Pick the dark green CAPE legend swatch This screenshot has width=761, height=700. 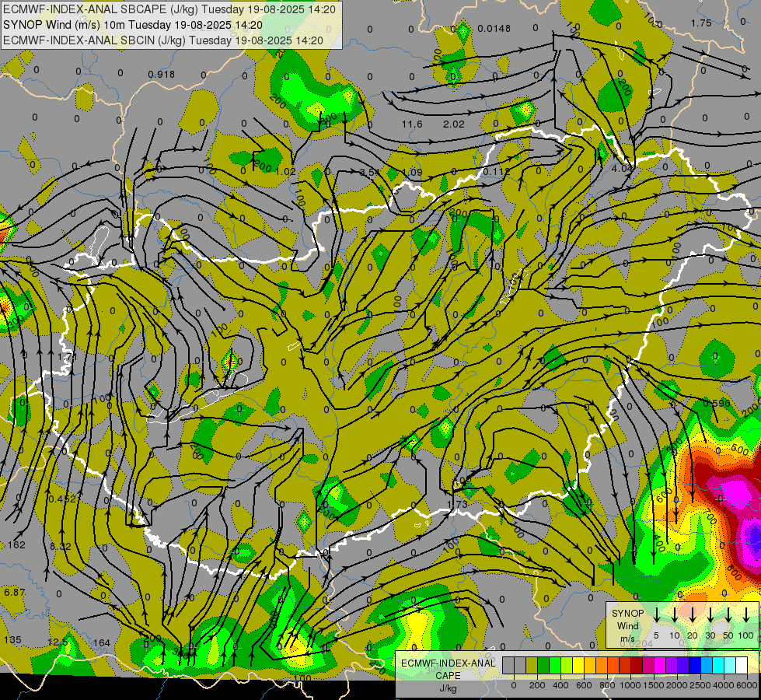(x=543, y=666)
